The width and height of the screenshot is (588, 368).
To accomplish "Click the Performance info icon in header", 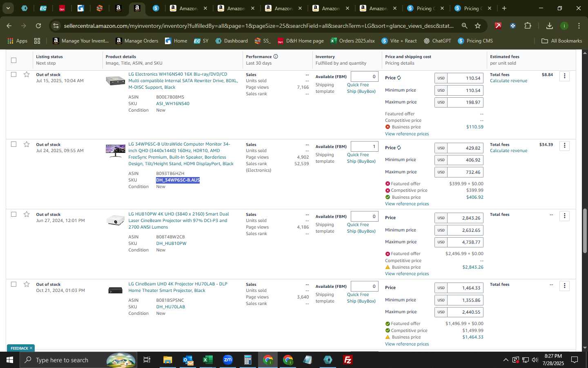I will tap(276, 56).
